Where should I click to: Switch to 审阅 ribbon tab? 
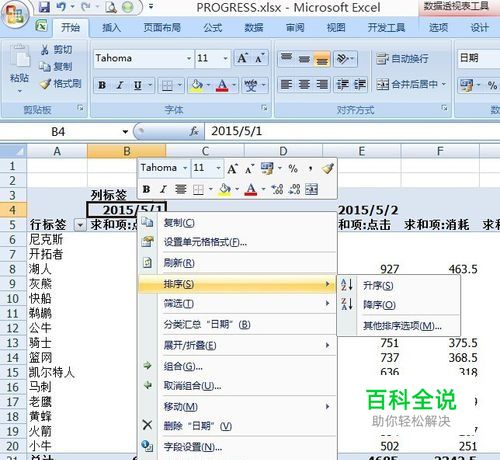pyautogui.click(x=295, y=27)
